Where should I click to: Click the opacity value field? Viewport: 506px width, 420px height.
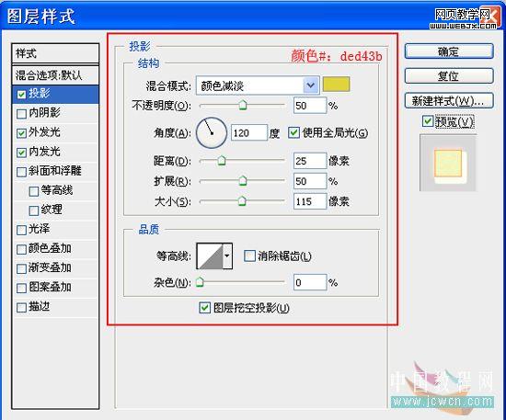click(310, 106)
